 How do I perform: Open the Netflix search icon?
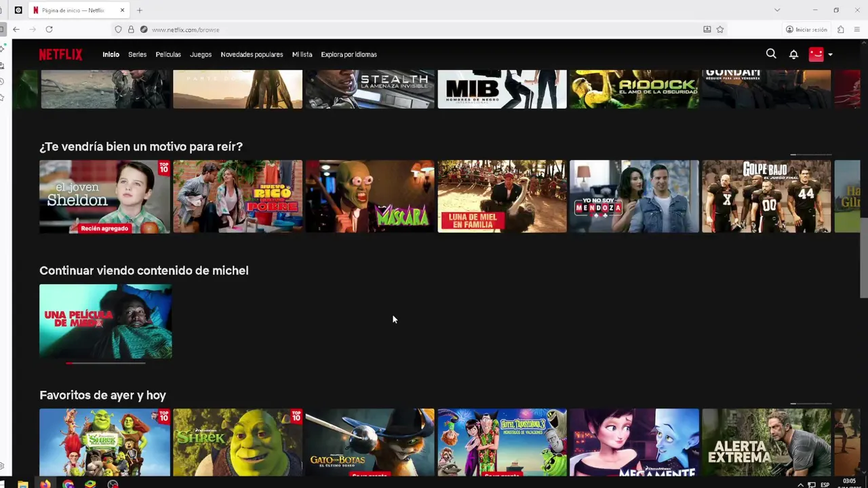[x=771, y=54]
